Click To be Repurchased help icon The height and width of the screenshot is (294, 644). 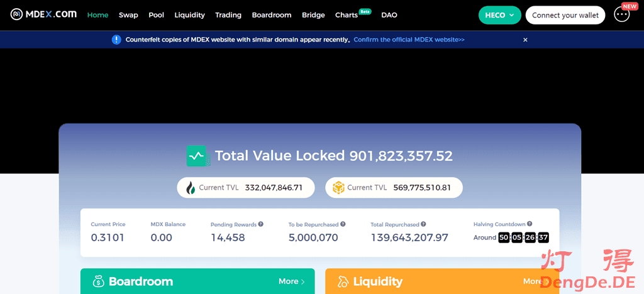point(342,224)
